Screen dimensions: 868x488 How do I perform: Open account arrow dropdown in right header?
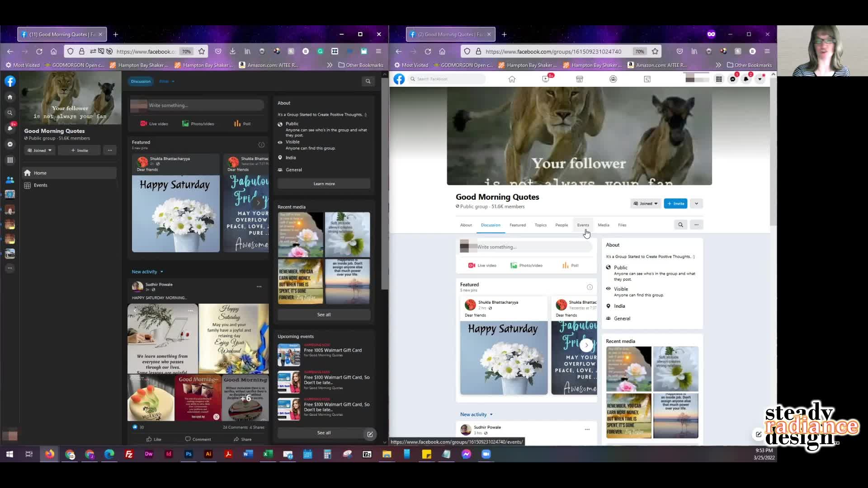click(760, 79)
